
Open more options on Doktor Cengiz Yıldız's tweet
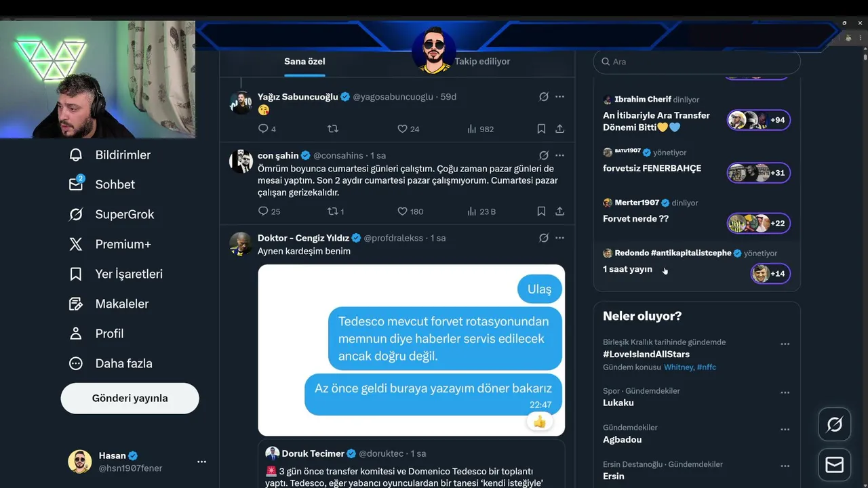[559, 238]
